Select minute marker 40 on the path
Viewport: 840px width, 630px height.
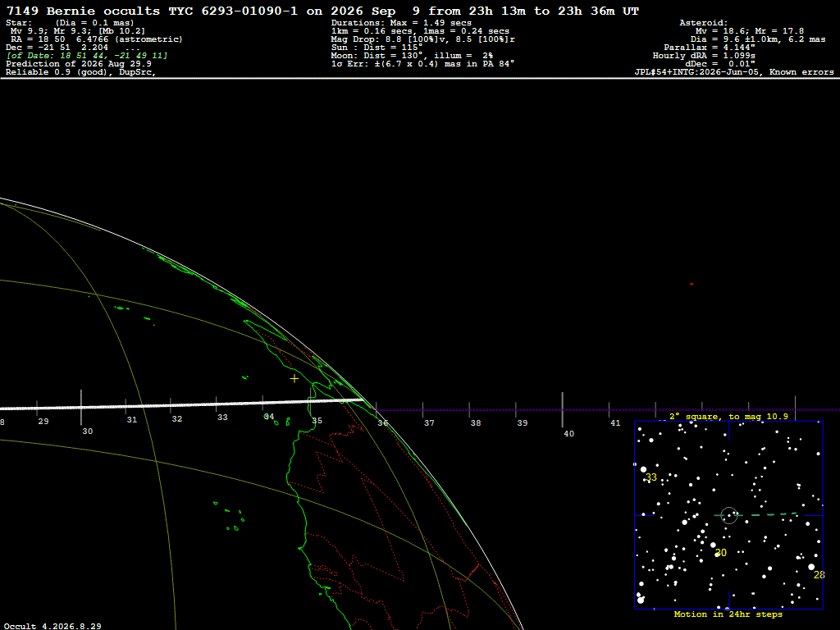(x=569, y=434)
